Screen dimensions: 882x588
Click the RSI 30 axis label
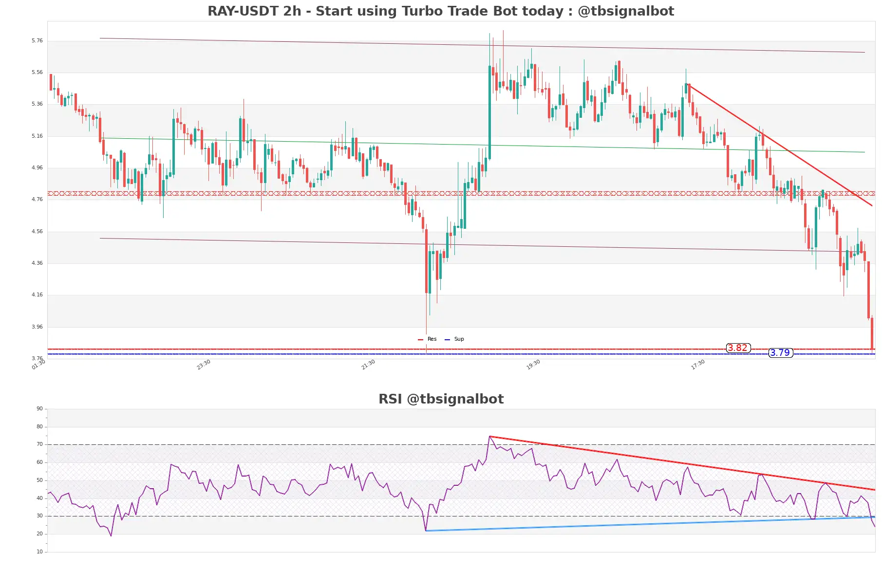[x=39, y=515]
